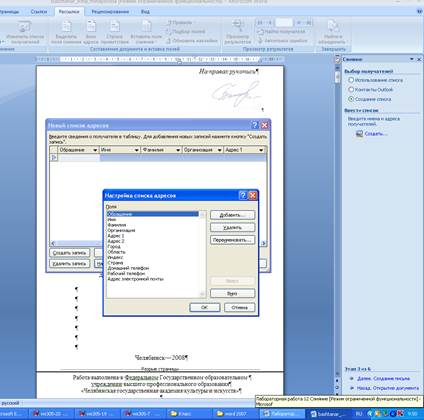This screenshot has width=424, height=420.
Task: Open the Адрес 1 column header dropdown
Action: coord(261,150)
